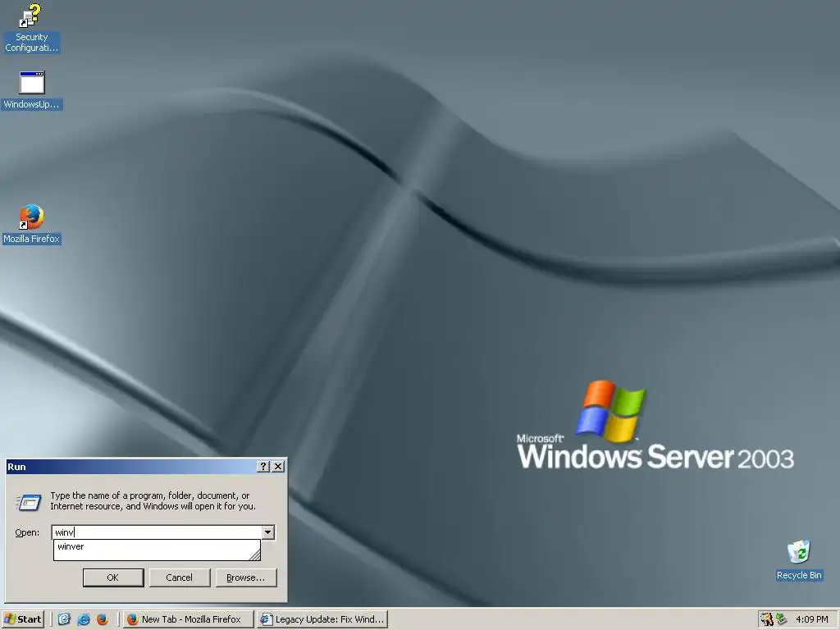840x630 pixels.
Task: Click the autocomplete list resize grip
Action: 254,555
